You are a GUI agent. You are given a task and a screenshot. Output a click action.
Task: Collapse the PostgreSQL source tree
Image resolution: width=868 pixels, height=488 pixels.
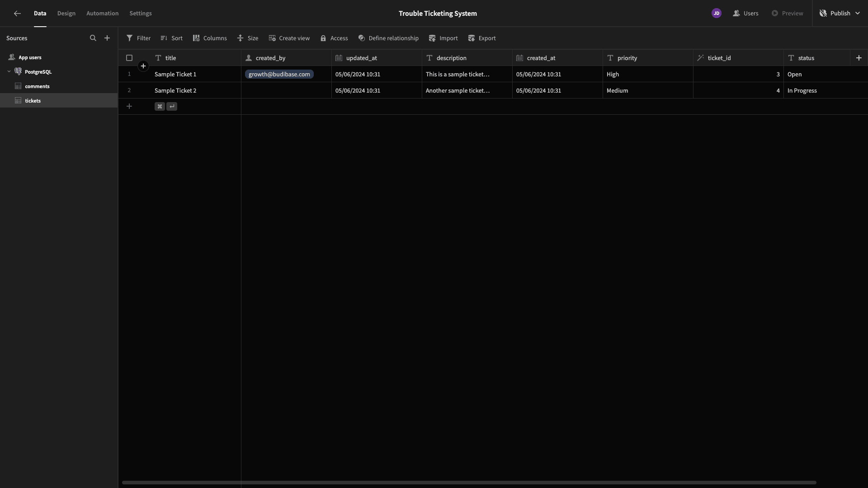[9, 72]
